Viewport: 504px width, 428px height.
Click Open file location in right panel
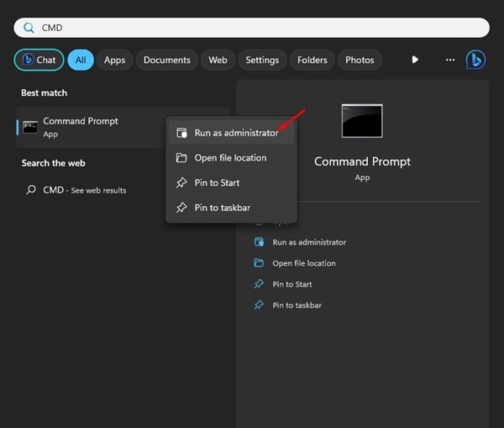[x=303, y=263]
